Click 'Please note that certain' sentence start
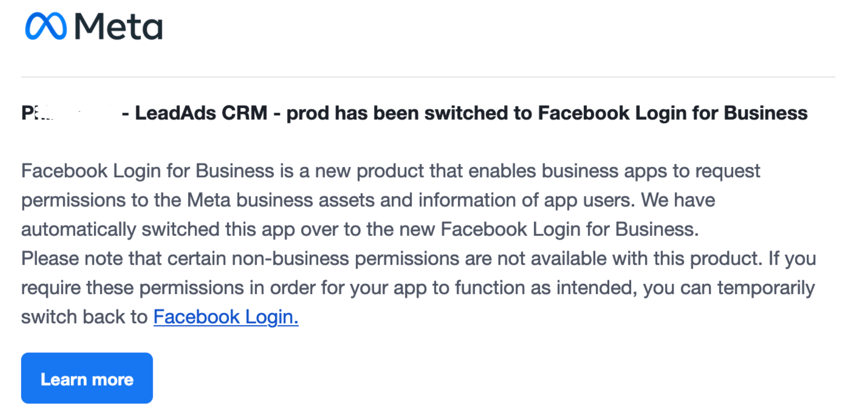 [124, 258]
